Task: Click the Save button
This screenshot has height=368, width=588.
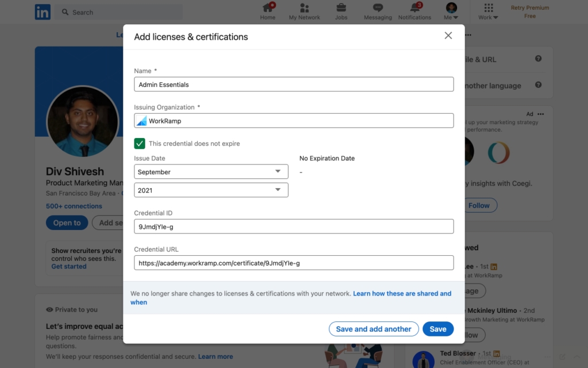Action: (x=438, y=329)
